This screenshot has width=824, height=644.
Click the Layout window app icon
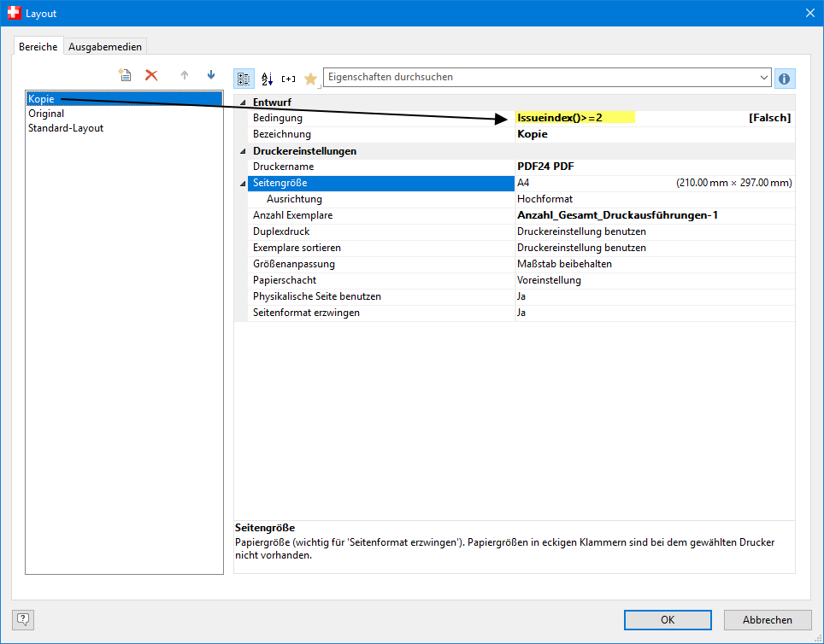coord(15,13)
